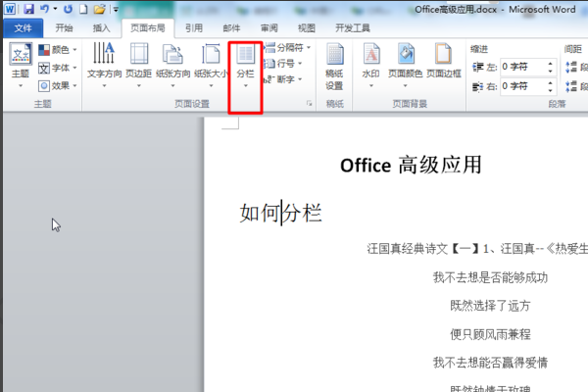The image size is (588, 392).
Task: Open the Undo history dropdown arrow
Action: (55, 9)
